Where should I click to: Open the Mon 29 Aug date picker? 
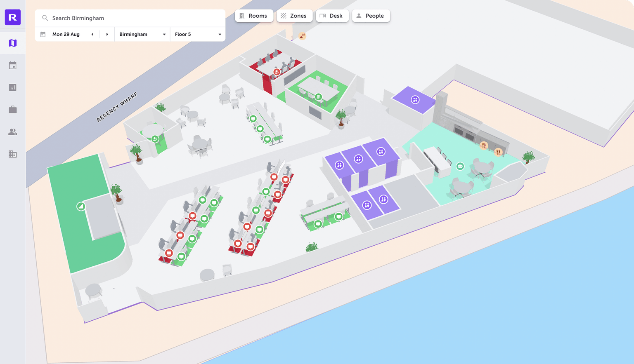point(66,34)
